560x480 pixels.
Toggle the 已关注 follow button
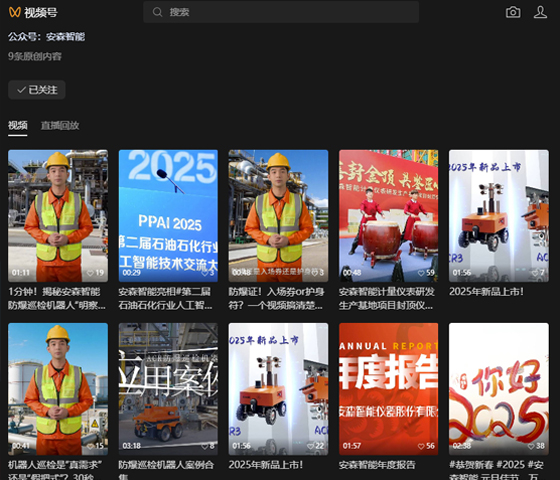pos(37,90)
